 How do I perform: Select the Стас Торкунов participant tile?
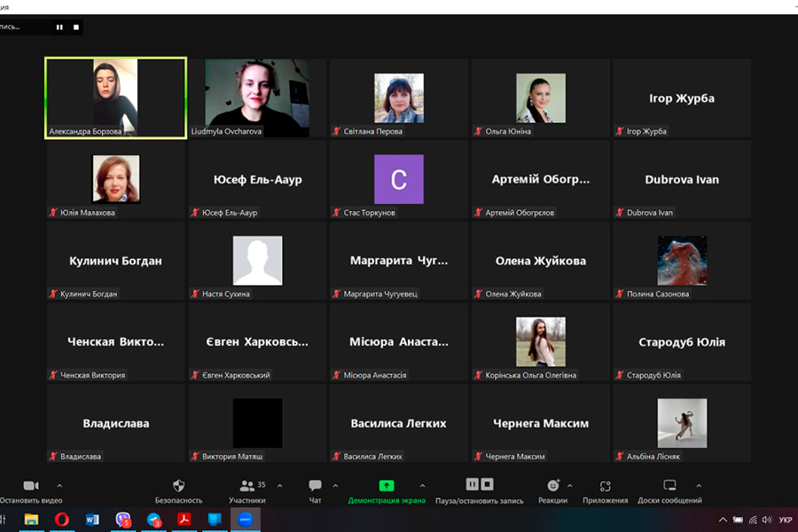point(399,179)
